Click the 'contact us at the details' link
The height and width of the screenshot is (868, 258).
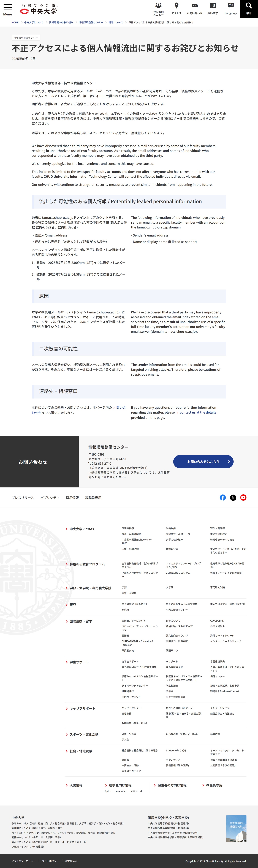click(198, 412)
